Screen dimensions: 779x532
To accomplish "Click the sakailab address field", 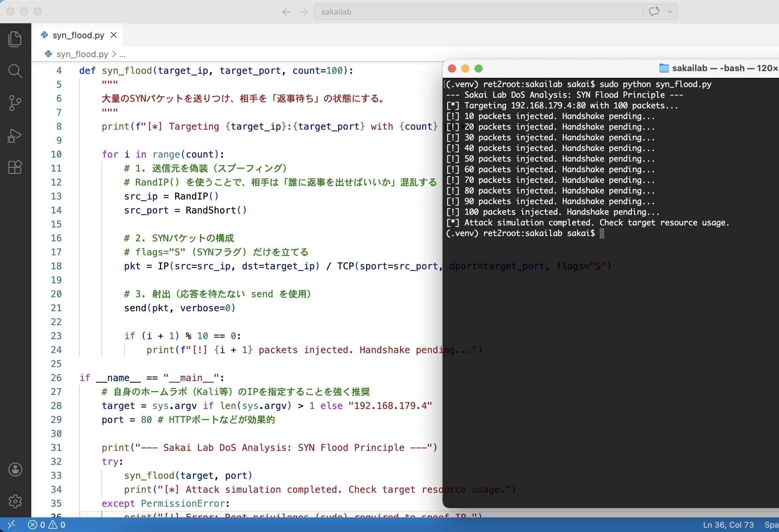I will 336,11.
